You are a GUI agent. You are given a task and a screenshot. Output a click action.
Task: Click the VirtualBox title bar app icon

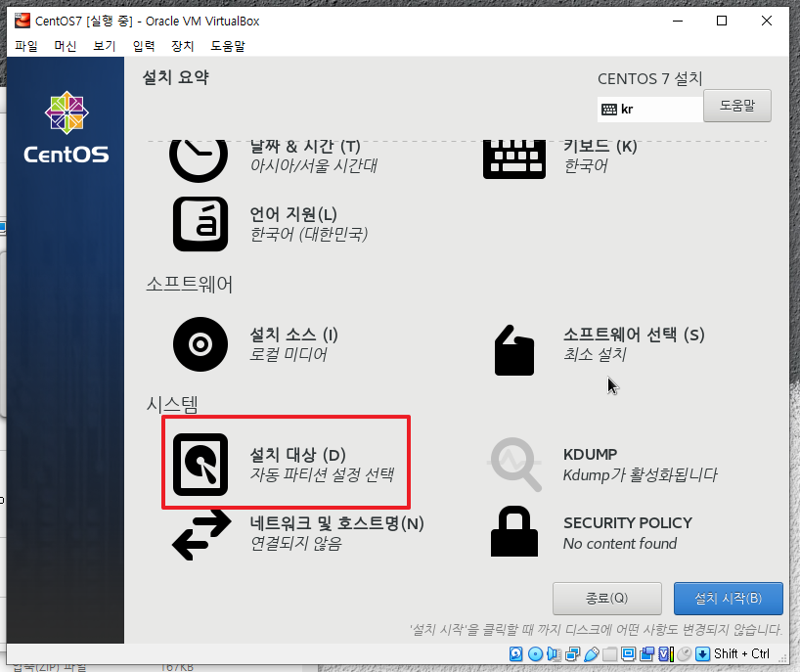tap(22, 21)
